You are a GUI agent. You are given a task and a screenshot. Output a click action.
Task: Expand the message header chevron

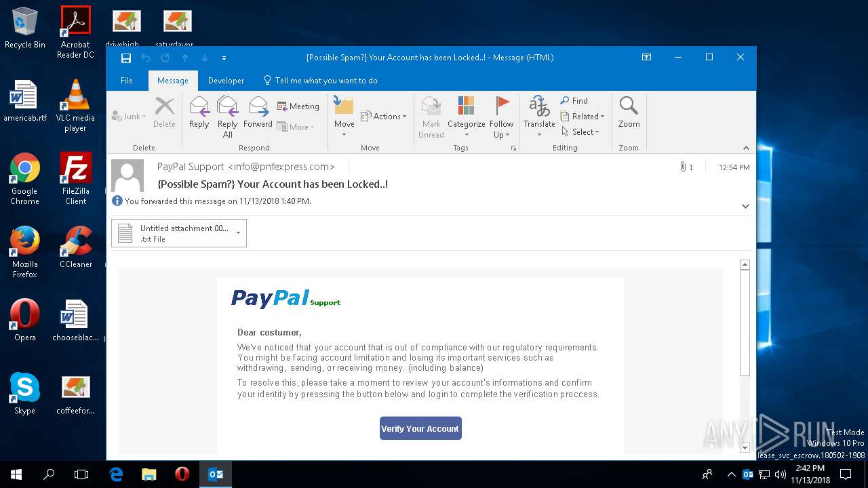[745, 206]
